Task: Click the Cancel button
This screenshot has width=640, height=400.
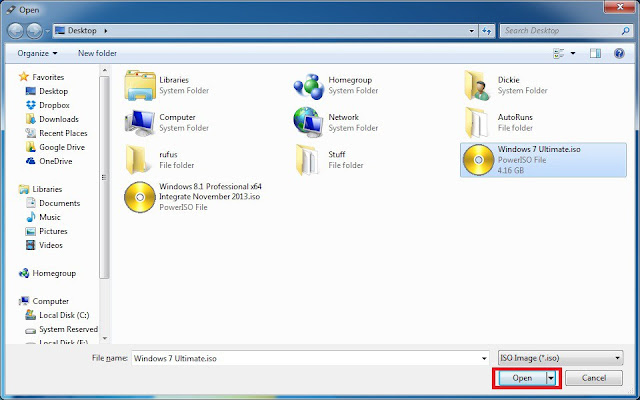Action: click(x=594, y=378)
